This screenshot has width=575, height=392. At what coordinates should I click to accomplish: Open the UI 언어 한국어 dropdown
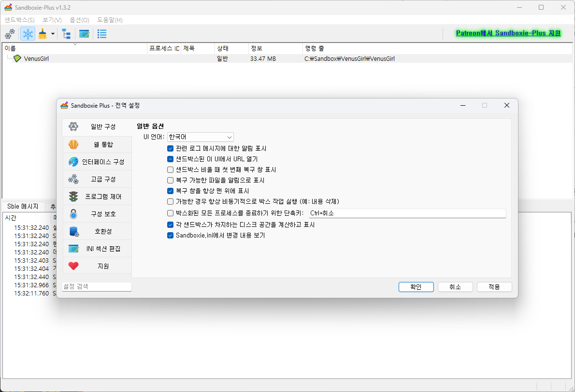(x=200, y=137)
